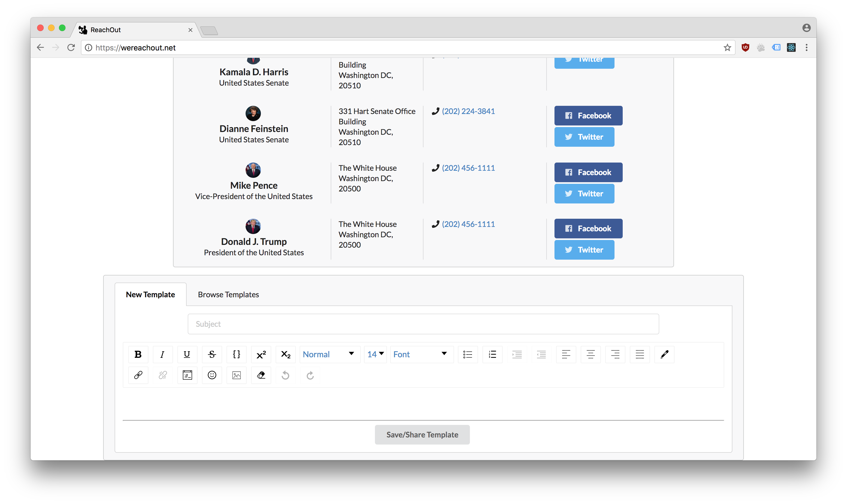Click the unordered bullet list icon

tap(467, 354)
